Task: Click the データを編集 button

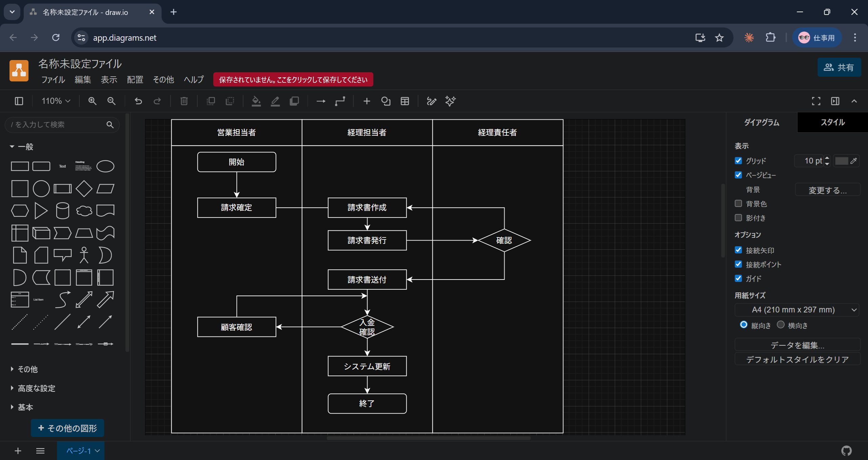Action: pos(797,345)
